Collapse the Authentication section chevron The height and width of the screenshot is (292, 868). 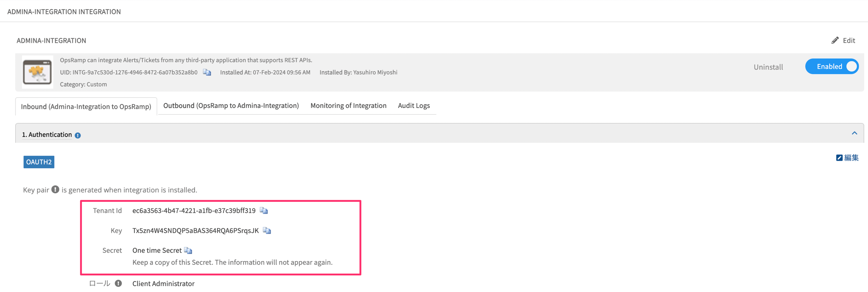tap(854, 133)
